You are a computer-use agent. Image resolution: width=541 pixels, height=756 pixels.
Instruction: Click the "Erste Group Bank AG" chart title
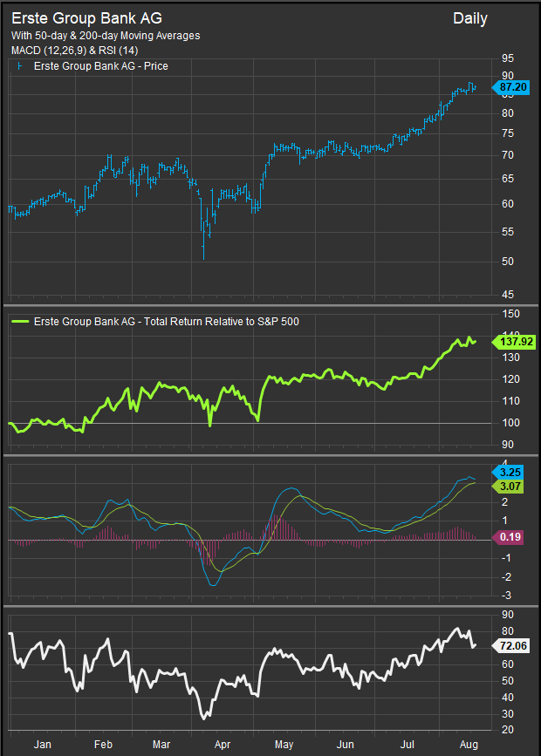click(x=86, y=18)
